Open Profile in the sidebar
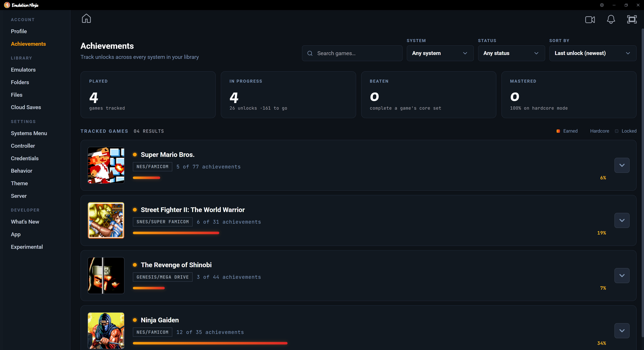Viewport: 644px width, 350px height. click(19, 31)
